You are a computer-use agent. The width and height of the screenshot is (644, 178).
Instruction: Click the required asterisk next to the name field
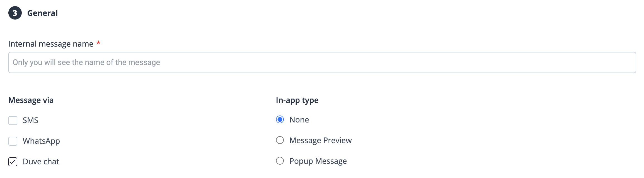point(98,43)
